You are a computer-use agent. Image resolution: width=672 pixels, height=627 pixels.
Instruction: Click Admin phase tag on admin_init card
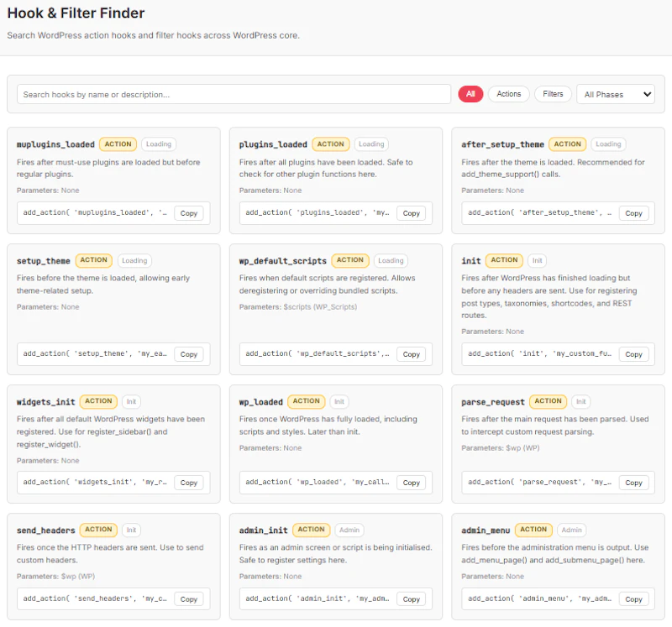click(x=349, y=530)
